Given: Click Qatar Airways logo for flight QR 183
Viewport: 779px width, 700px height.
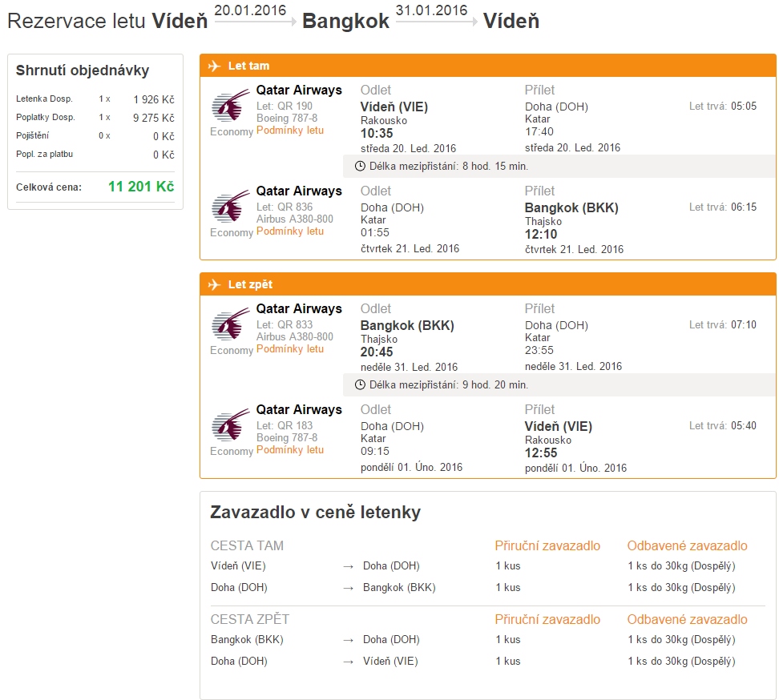Looking at the screenshot, I should click(231, 424).
